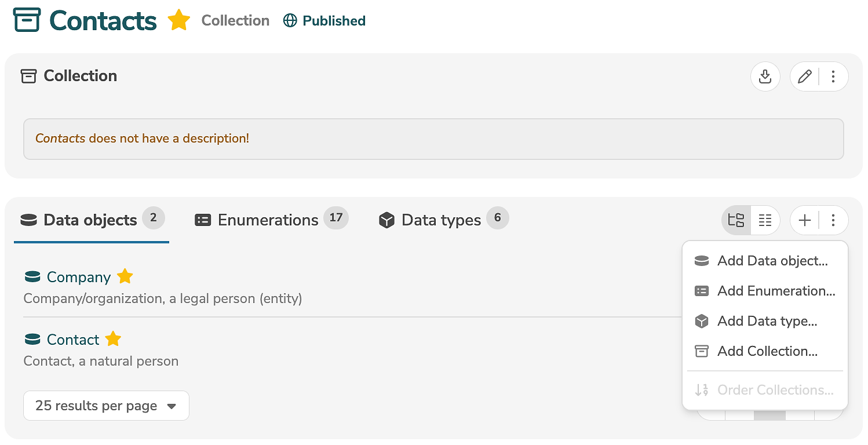
Task: Click the pencil edit icon
Action: (x=804, y=76)
